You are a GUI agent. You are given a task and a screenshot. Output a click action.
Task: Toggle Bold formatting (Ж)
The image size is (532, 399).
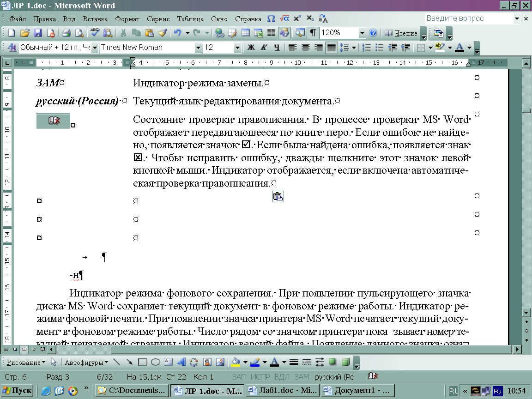pyautogui.click(x=251, y=48)
